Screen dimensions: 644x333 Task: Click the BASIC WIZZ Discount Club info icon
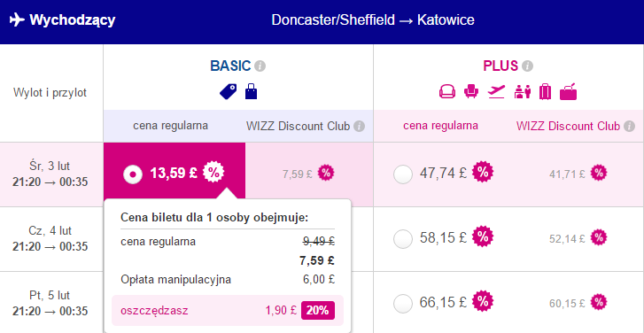[359, 126]
